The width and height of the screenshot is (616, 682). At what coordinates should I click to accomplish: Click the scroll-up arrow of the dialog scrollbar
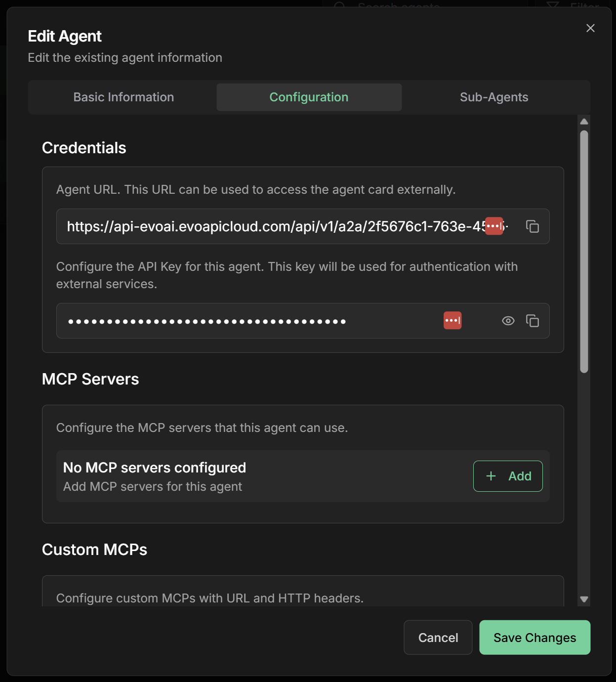point(584,121)
